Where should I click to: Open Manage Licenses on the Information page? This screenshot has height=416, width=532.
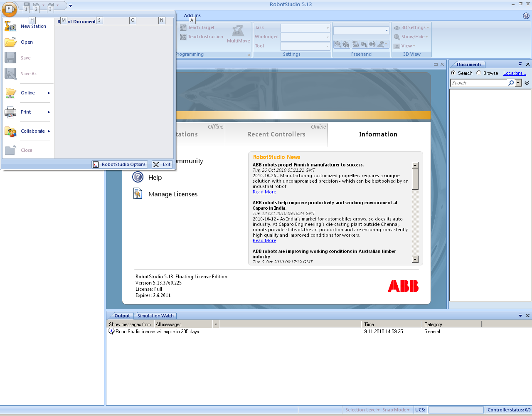165,194
